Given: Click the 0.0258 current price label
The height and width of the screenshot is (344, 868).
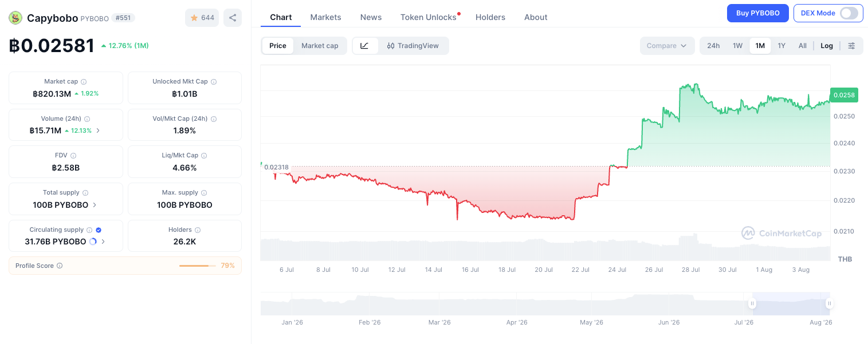Looking at the screenshot, I should (844, 95).
